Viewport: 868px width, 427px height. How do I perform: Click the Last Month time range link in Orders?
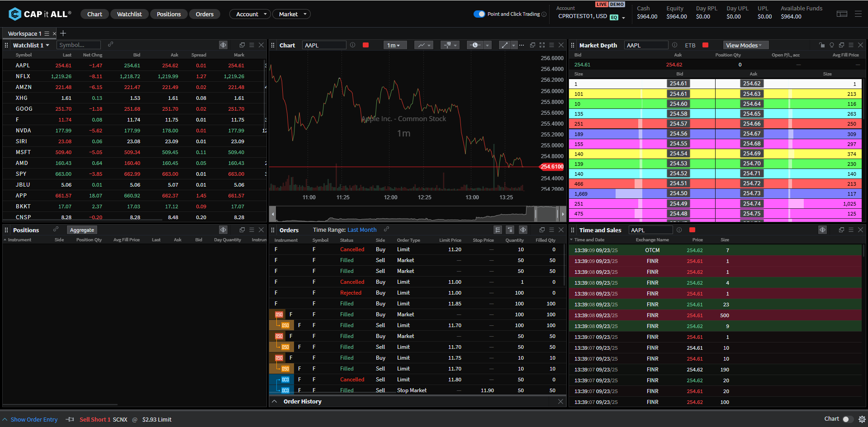362,230
